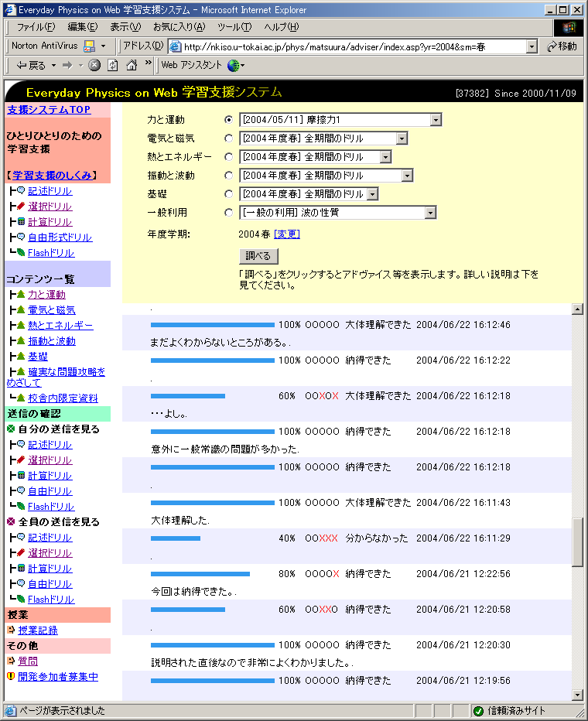Click the Web Assistant globe icon
Viewport: 588px width, 721px height.
click(234, 65)
